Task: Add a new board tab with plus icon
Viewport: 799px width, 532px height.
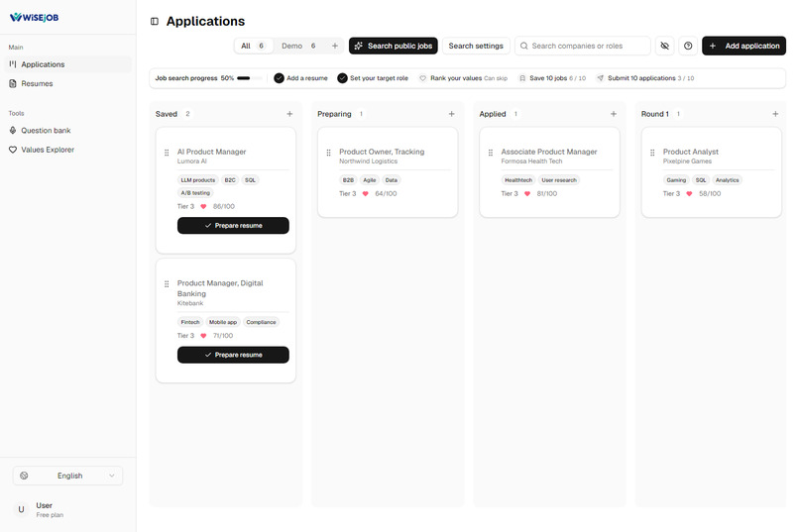Action: [335, 46]
